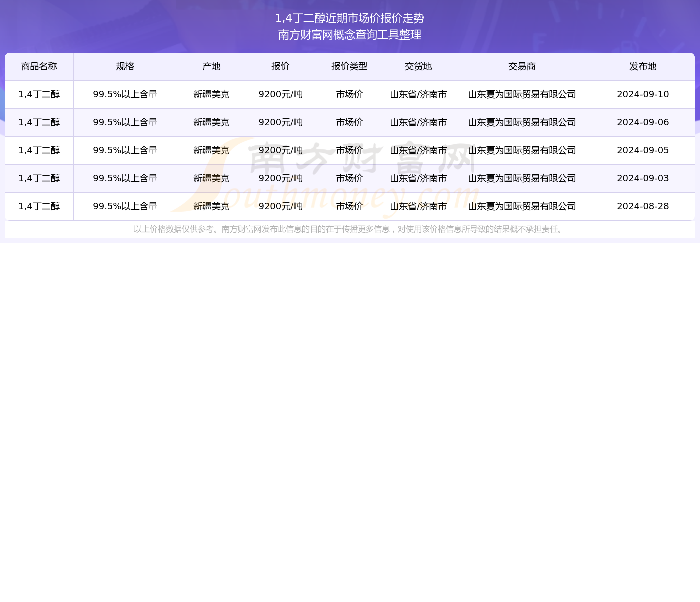Click 山东省/济南市 in the 2024-08-28 row
Image resolution: width=700 pixels, height=602 pixels.
[418, 206]
